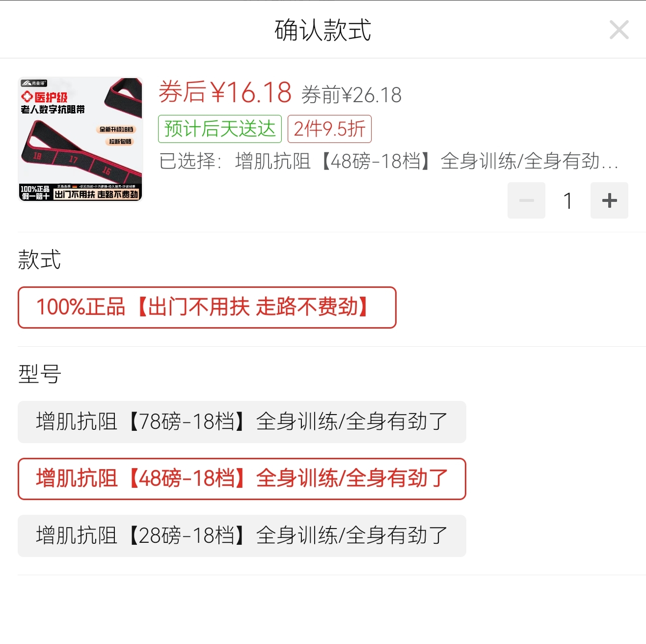The image size is (646, 644).
Task: Tap the 预计后天送达 delivery tag
Action: pyautogui.click(x=220, y=129)
